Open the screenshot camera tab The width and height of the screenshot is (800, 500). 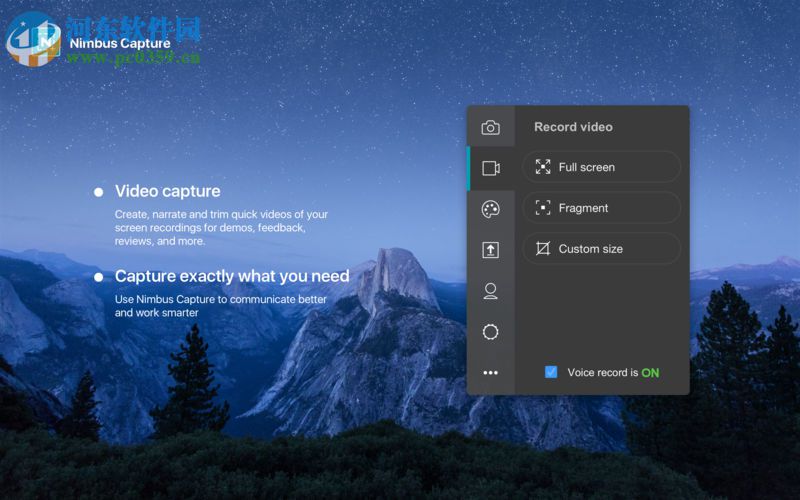click(490, 127)
